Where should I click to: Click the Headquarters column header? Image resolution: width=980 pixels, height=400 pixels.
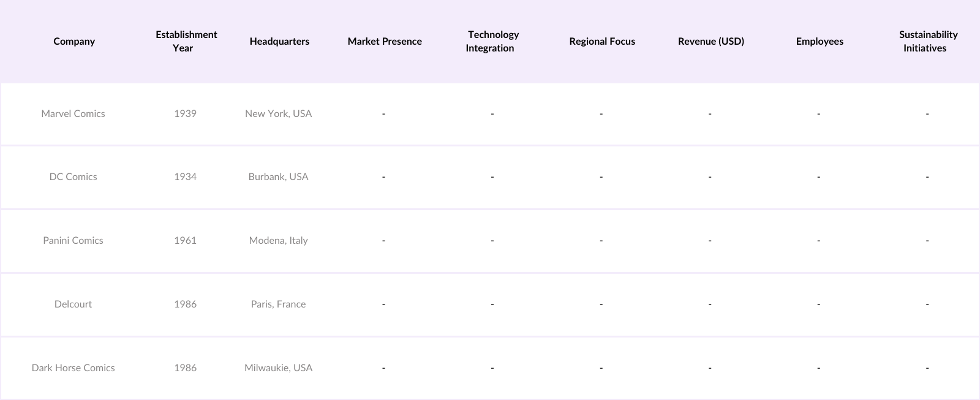(x=279, y=41)
